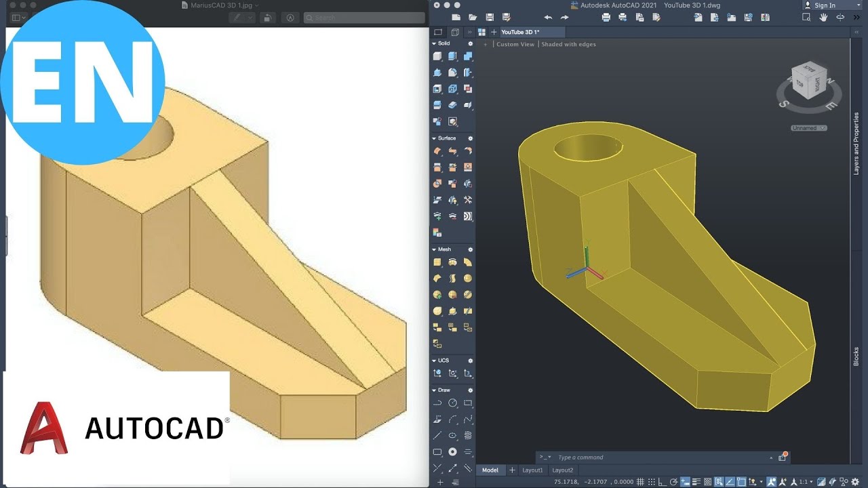Collapse the Draw tool panel
The image size is (868, 488).
[x=434, y=390]
